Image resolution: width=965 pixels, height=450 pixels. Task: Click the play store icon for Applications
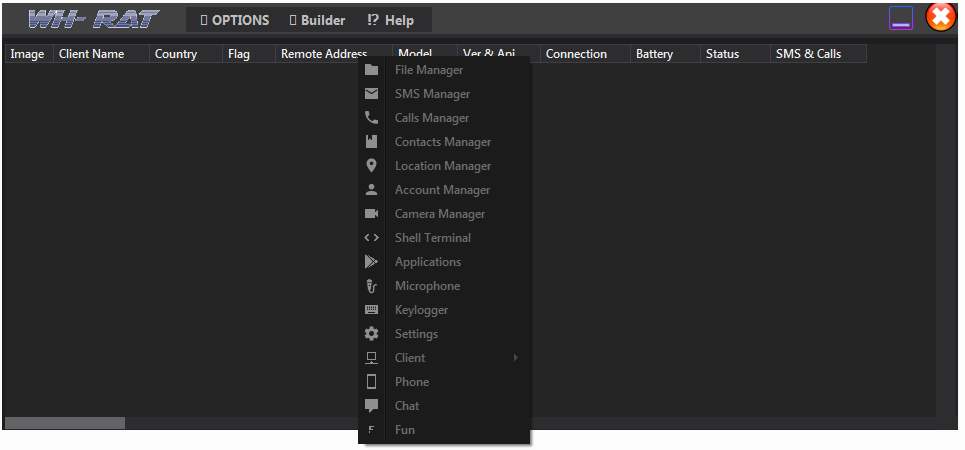[371, 262]
